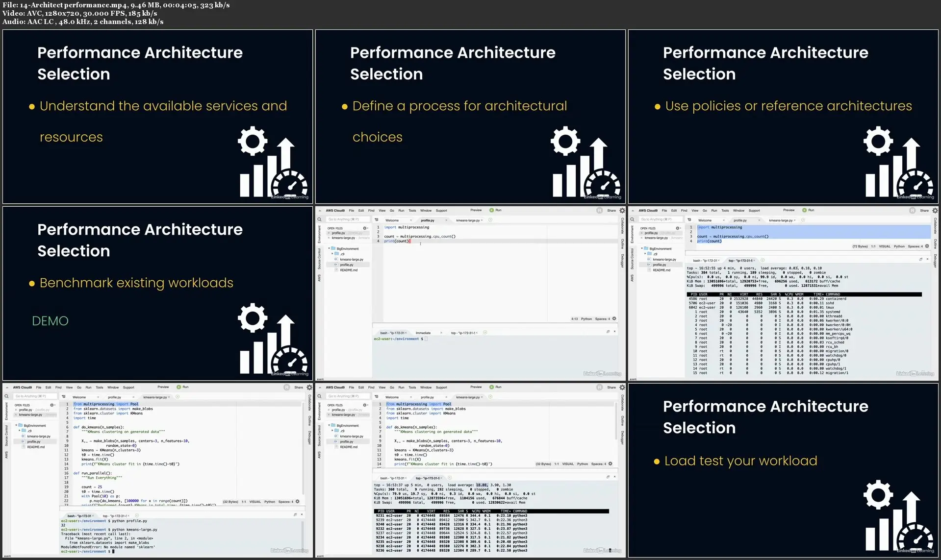Open the Open Files gear in print(count) frame

point(365,228)
